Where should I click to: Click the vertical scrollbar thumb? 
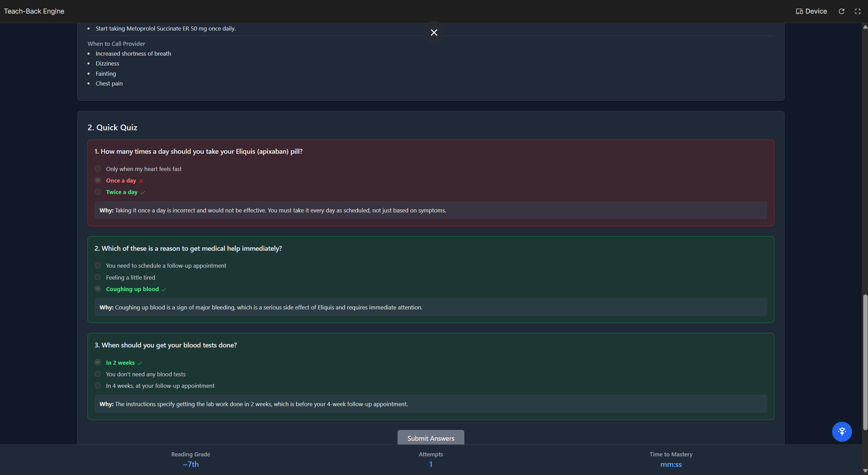coord(865,361)
